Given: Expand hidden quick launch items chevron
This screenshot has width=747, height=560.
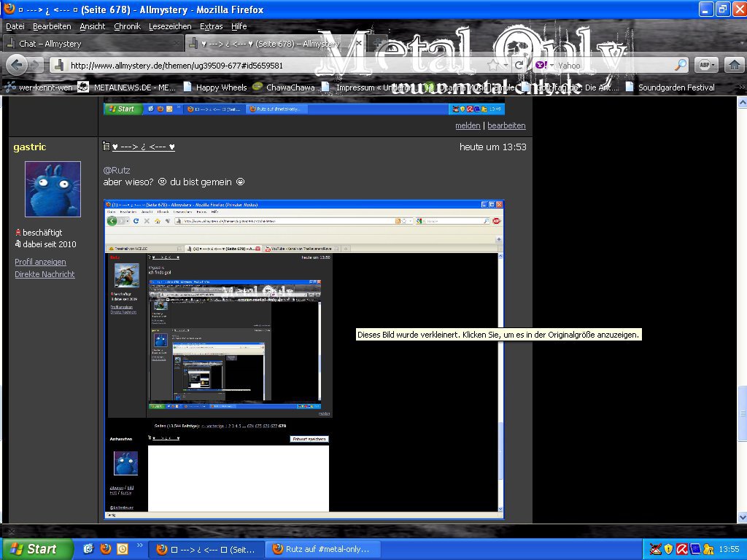Looking at the screenshot, I should click(x=139, y=545).
